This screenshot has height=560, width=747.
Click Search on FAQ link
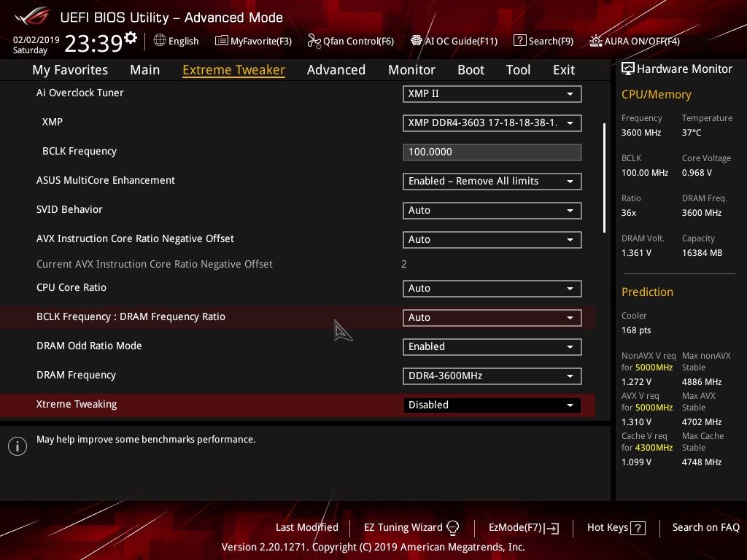(705, 527)
